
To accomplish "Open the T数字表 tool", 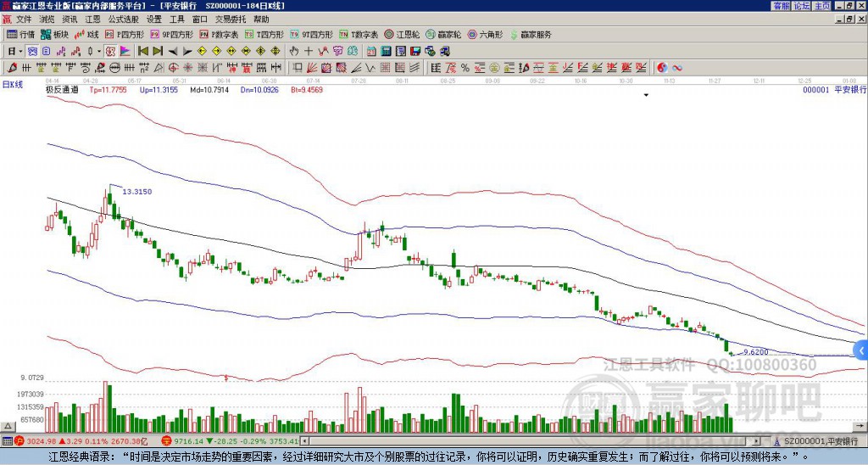I will click(x=359, y=35).
